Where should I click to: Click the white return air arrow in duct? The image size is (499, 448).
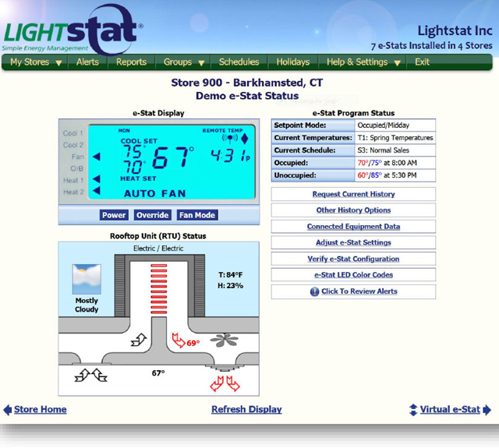139,340
